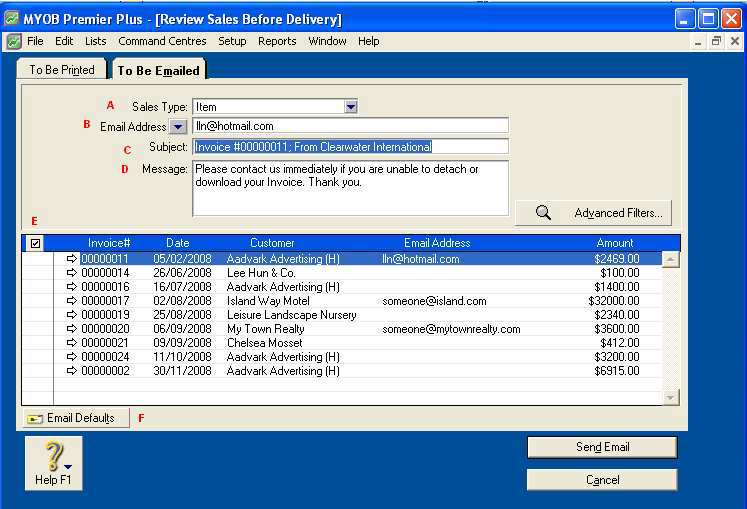This screenshot has width=747, height=509.
Task: Open detail arrow for invoice 00000016
Action: [71, 287]
